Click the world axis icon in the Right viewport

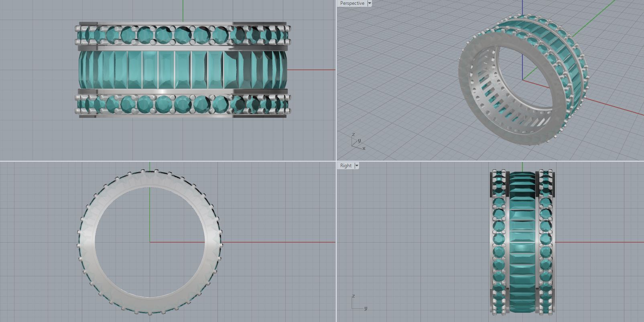pos(359,303)
